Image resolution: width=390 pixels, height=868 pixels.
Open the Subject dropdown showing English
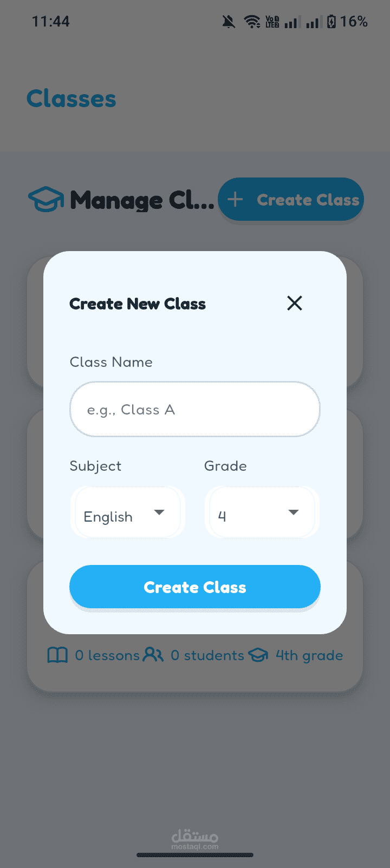(x=127, y=512)
